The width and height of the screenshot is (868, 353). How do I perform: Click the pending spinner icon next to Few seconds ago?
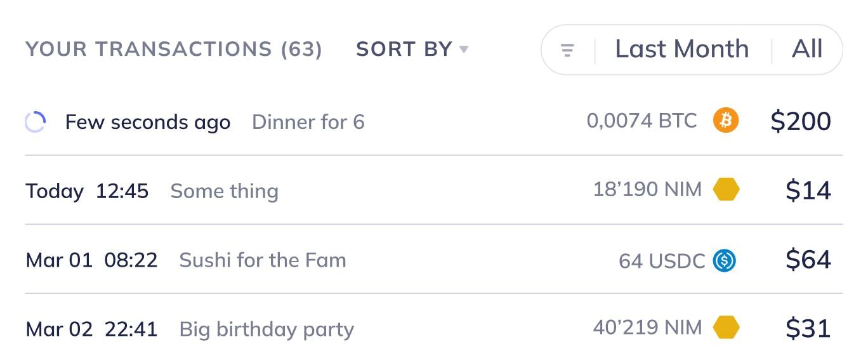[35, 122]
